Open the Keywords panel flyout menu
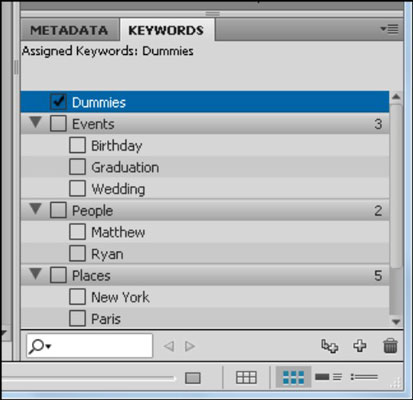 pyautogui.click(x=389, y=29)
